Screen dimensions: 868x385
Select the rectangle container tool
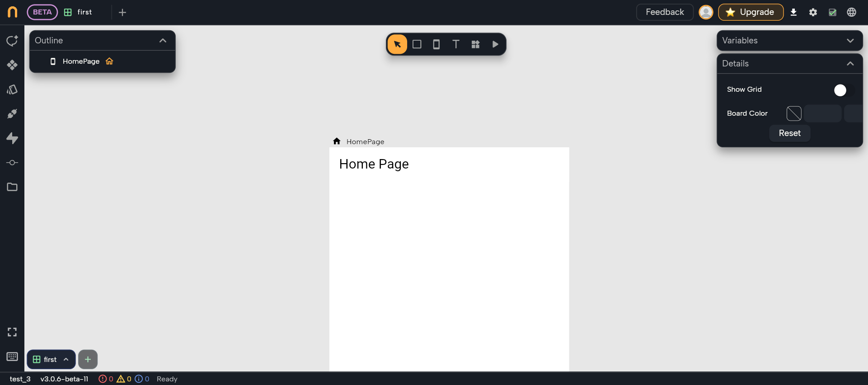(417, 44)
